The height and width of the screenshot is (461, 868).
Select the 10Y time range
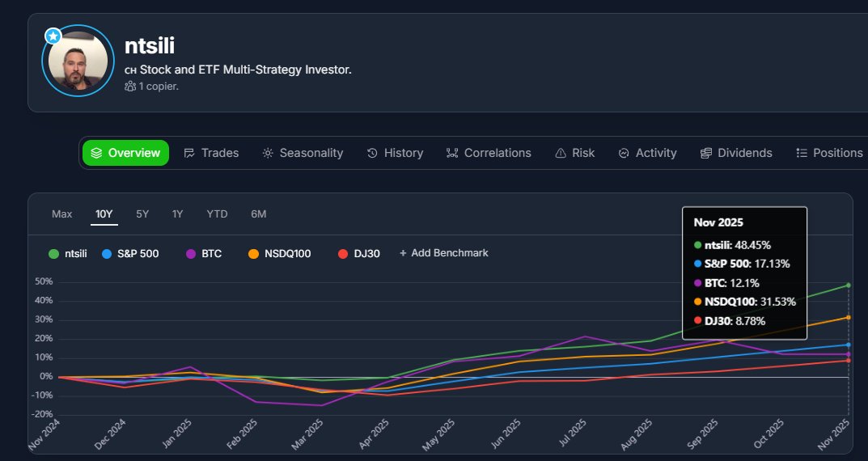click(104, 214)
